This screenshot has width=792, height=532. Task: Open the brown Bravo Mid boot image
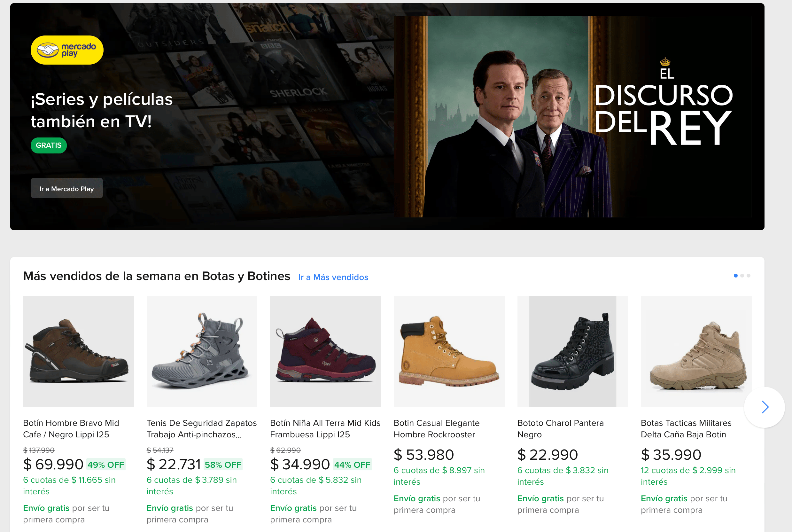[78, 351]
